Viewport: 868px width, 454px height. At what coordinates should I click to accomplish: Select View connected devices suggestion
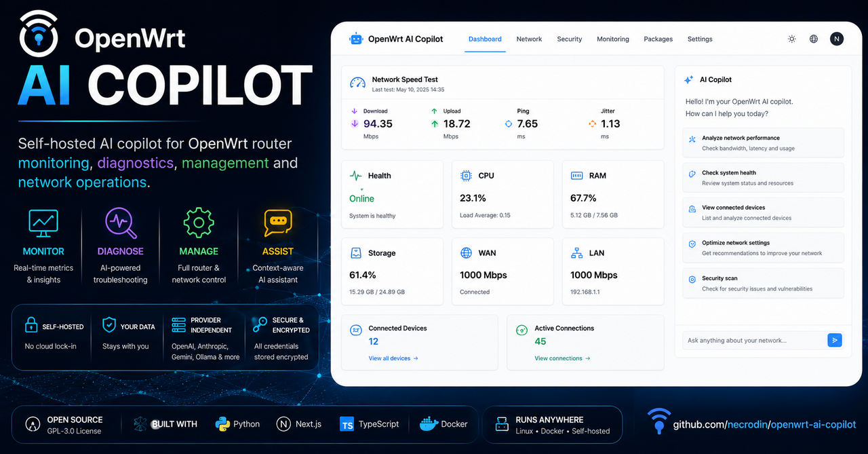[x=763, y=212]
